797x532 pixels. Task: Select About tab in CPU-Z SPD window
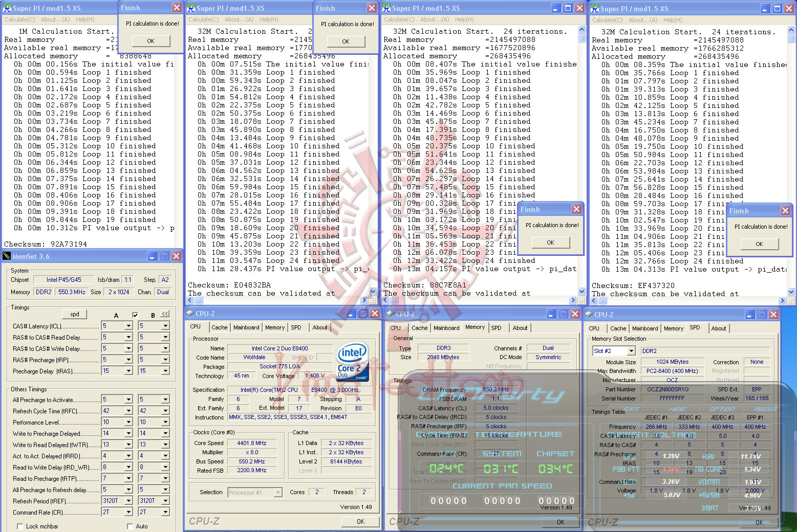click(718, 328)
